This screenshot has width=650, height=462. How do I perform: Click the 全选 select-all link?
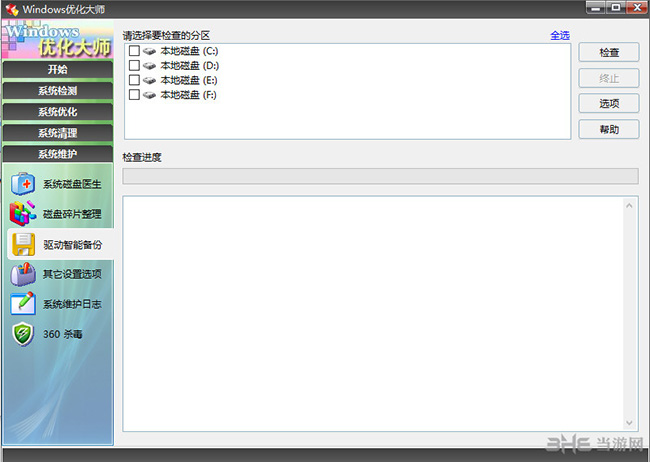coord(560,35)
